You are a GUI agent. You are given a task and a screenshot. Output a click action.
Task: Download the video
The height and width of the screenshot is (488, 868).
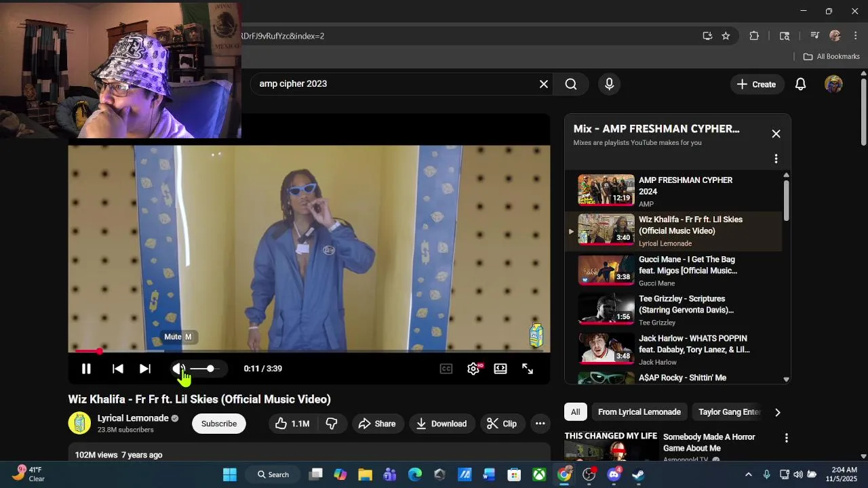point(441,424)
